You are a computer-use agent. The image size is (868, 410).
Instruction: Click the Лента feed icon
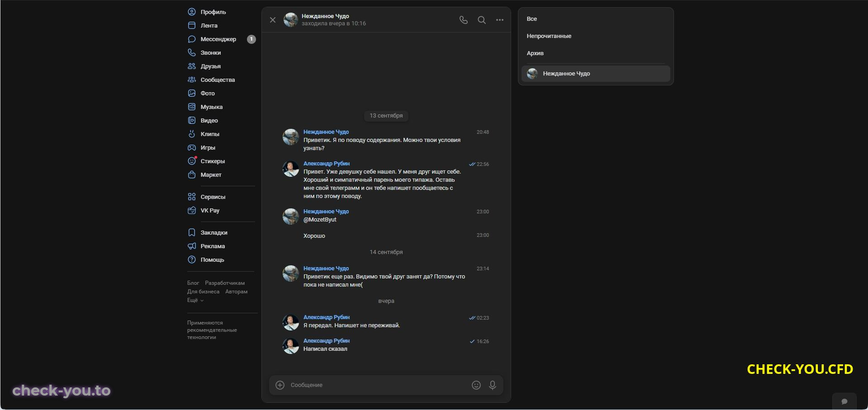[x=192, y=25]
